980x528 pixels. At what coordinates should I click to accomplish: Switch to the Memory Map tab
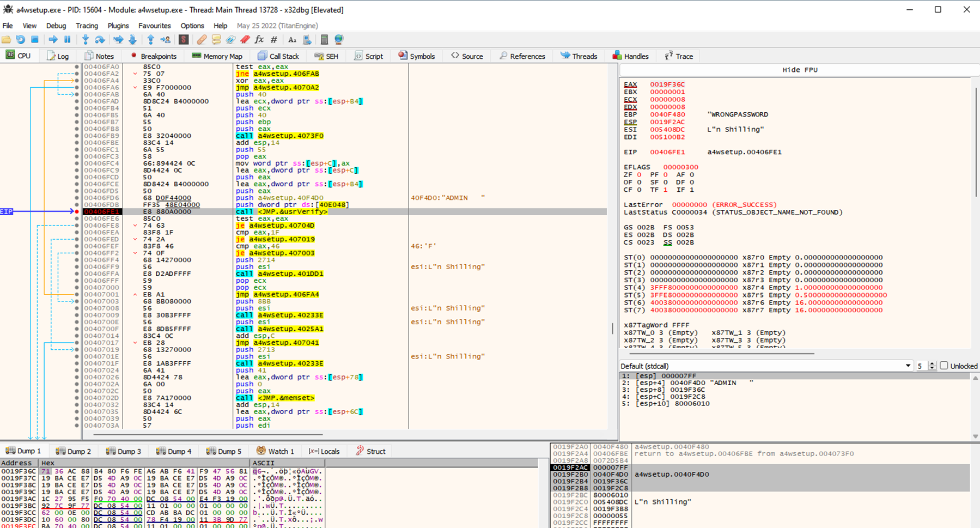pos(217,56)
